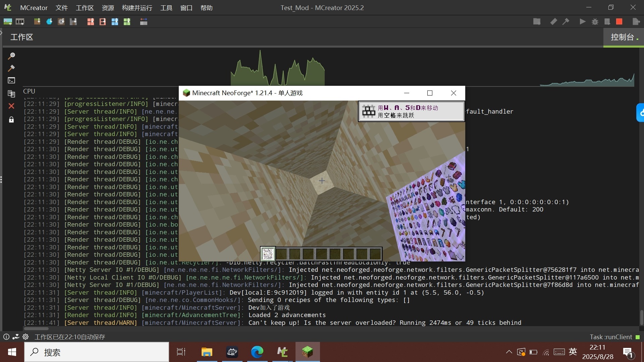
Task: Copy console log with documents icon
Action: coord(11,94)
